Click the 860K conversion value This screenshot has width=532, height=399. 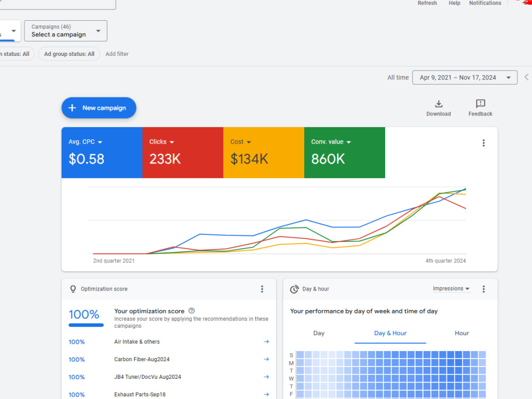[328, 159]
